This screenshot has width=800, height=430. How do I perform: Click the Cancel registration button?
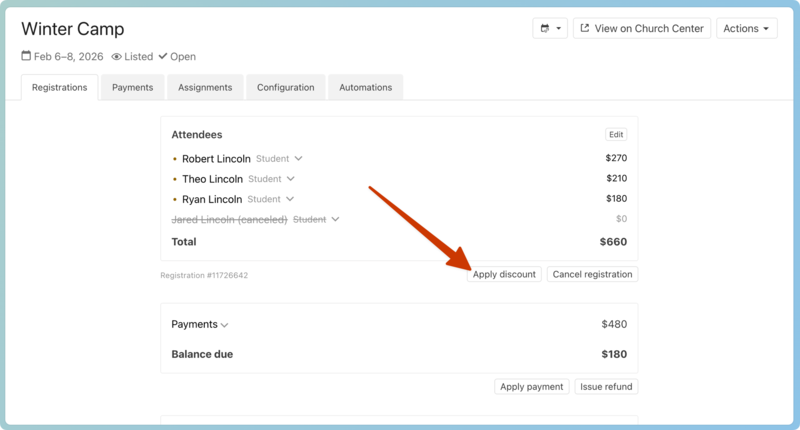pos(592,274)
